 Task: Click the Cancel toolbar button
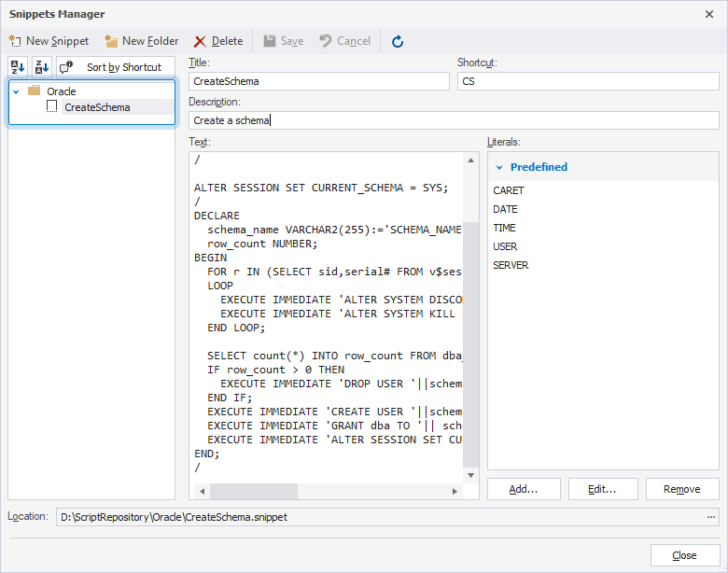click(x=345, y=41)
